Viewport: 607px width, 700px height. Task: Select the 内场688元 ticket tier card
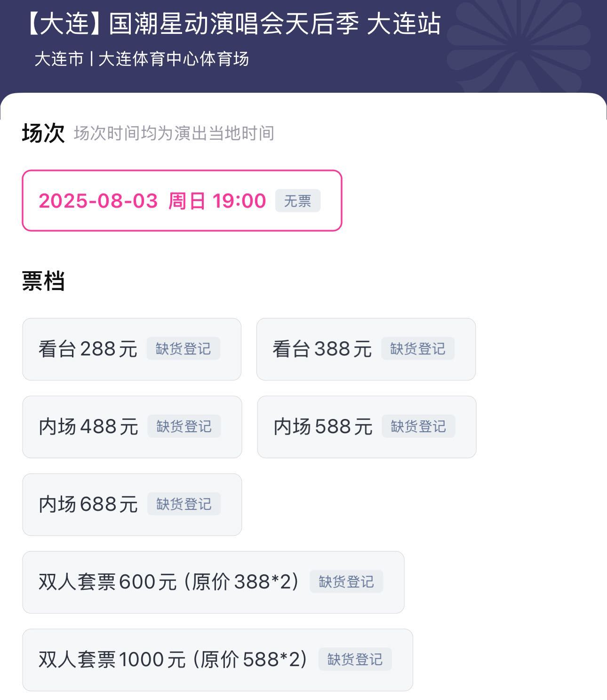(88, 504)
